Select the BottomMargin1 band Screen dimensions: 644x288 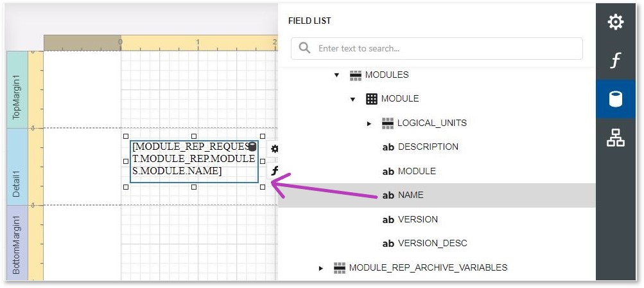(x=17, y=243)
